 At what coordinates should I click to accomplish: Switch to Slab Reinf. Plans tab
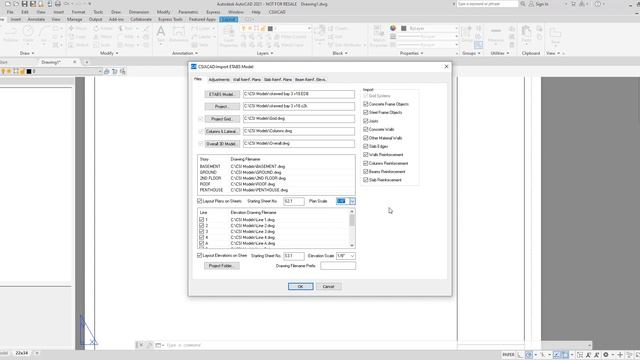click(x=278, y=80)
